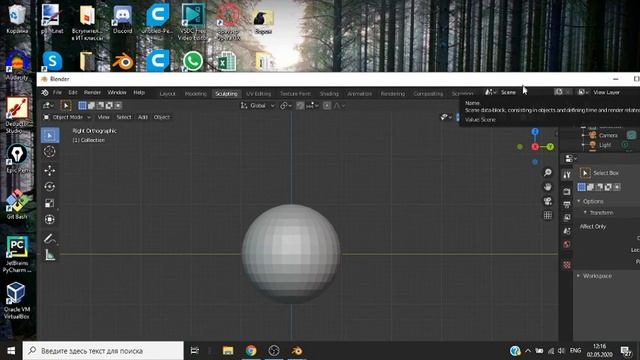The image size is (640, 360).
Task: Switch to the Shading workspace tab
Action: (x=329, y=94)
